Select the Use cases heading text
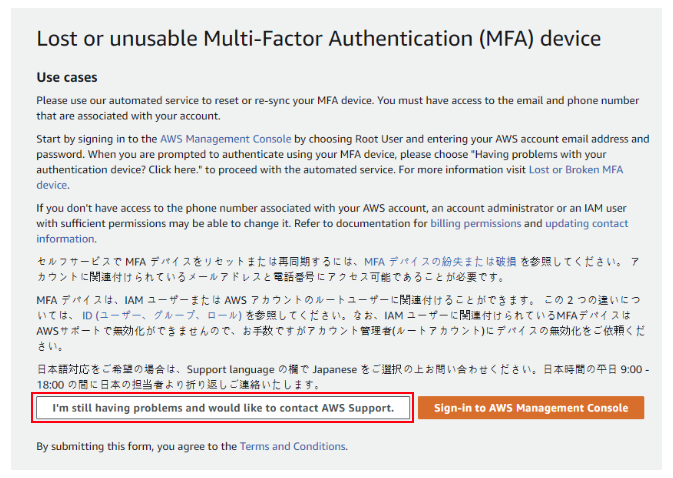The width and height of the screenshot is (673, 478). point(67,77)
